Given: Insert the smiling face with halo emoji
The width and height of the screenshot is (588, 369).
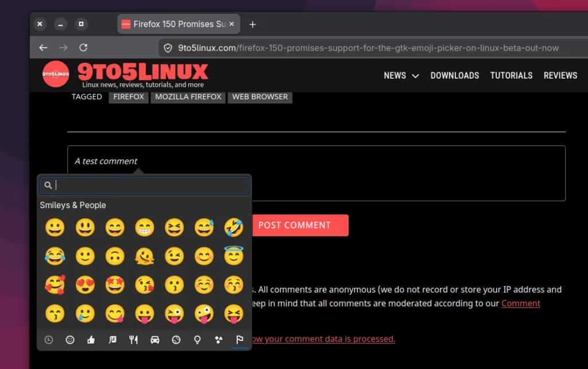Looking at the screenshot, I should (234, 256).
